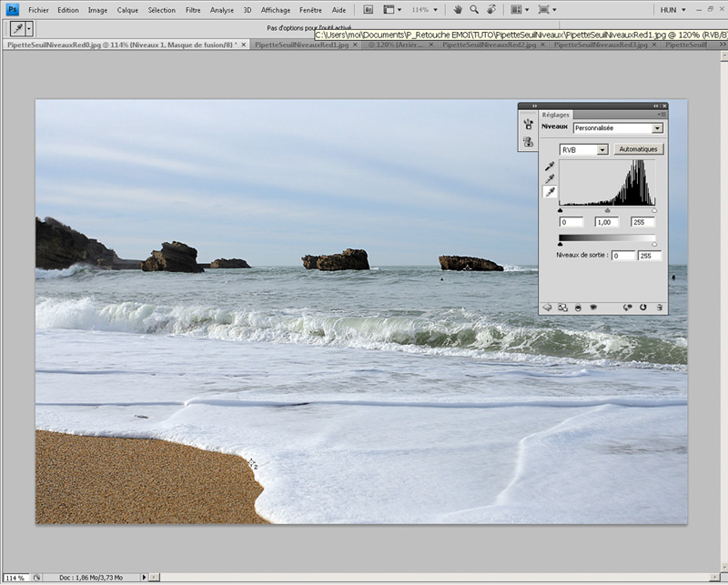
Task: Open the 3D menu
Action: tap(248, 10)
